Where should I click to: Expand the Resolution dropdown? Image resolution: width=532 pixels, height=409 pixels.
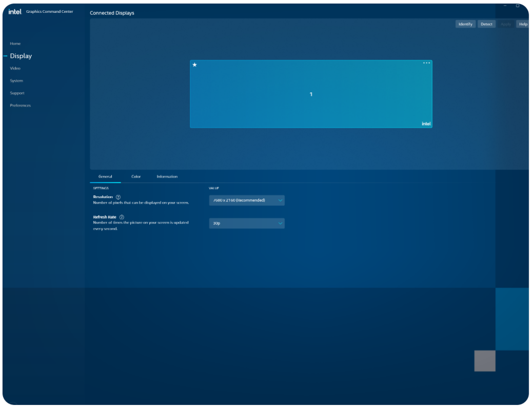tap(247, 200)
